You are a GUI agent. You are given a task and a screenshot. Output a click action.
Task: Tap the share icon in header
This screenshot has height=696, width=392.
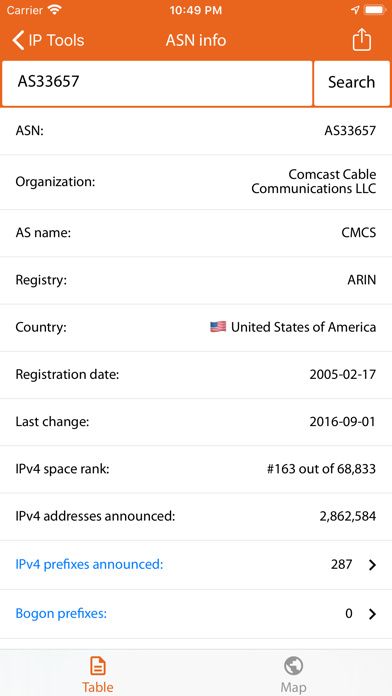[x=361, y=40]
